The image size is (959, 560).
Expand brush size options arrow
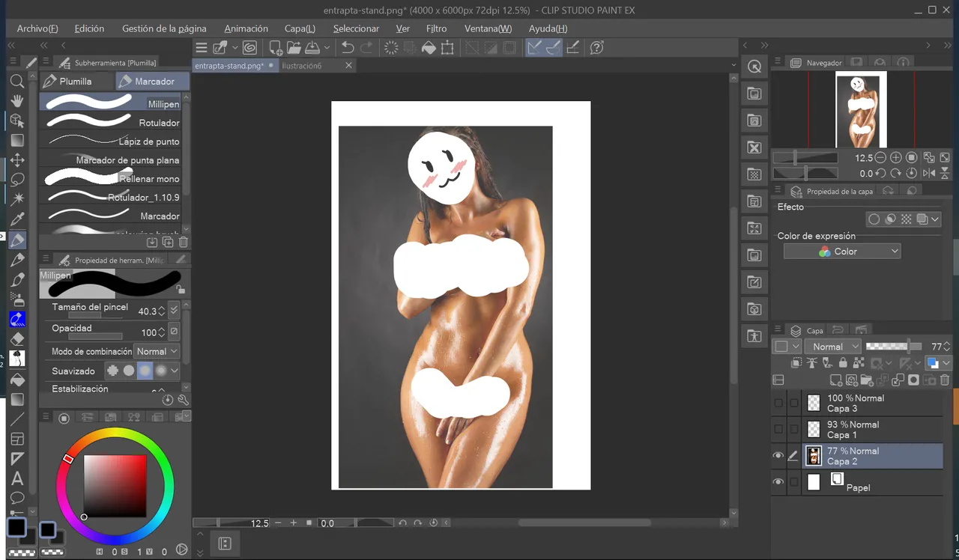(x=174, y=310)
